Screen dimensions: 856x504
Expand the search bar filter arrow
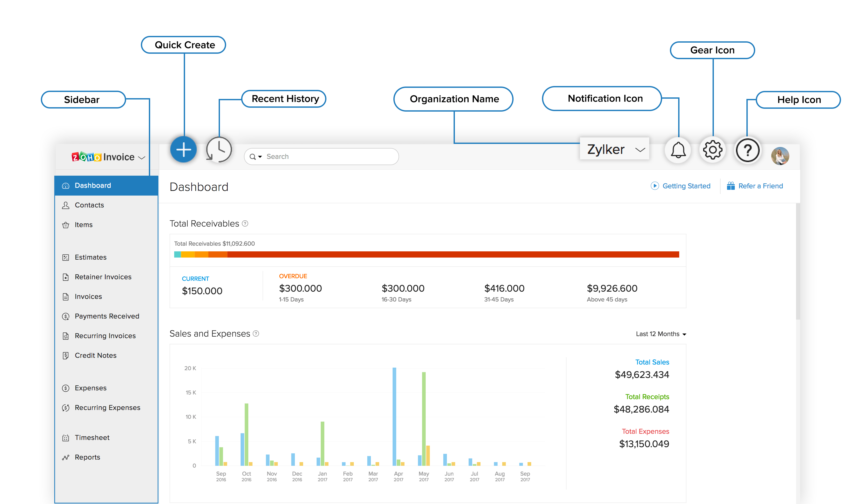[258, 157]
